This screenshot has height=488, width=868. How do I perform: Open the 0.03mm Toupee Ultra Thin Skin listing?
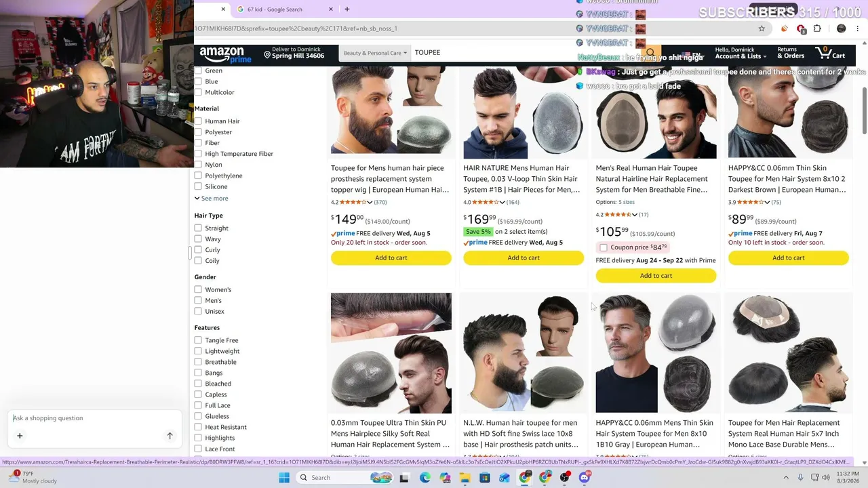[390, 434]
